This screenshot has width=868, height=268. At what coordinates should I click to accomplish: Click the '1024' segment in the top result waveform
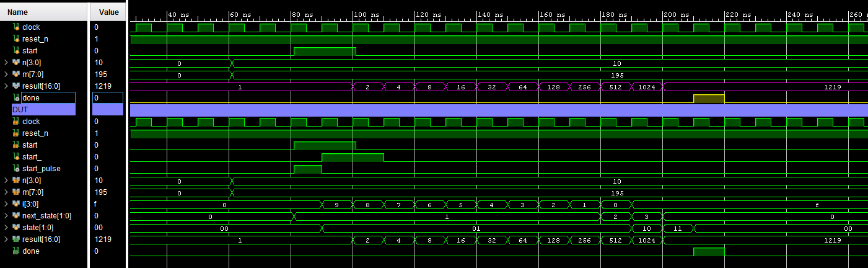[x=647, y=87]
